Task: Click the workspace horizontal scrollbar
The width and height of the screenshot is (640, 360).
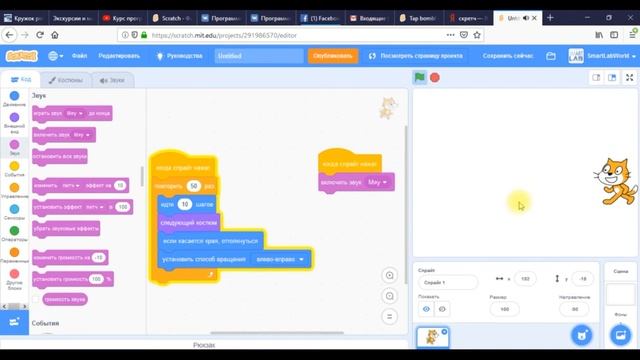Action: 277,333
